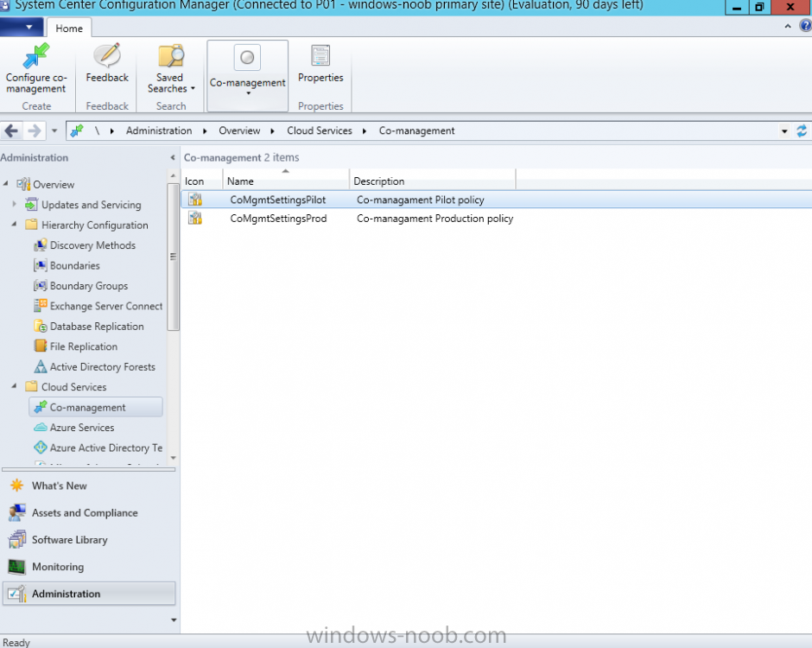Collapse Cloud Services arrow

[x=14, y=386]
